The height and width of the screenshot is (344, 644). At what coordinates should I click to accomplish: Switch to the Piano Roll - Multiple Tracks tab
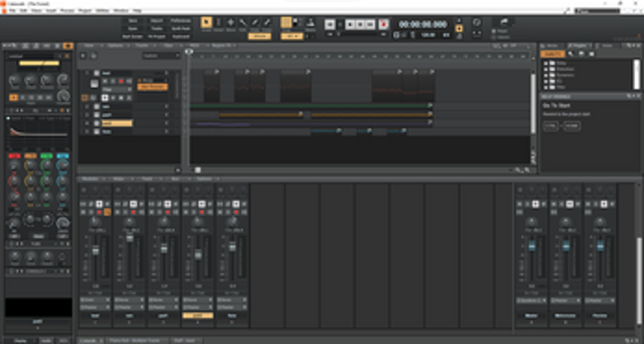pyautogui.click(x=138, y=340)
